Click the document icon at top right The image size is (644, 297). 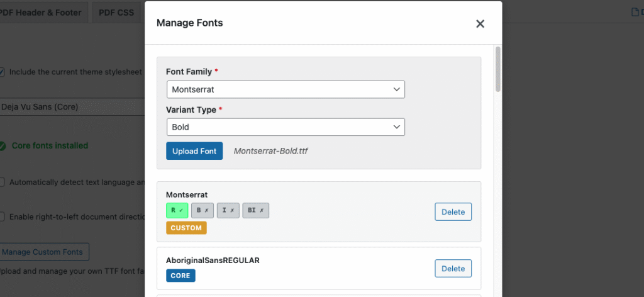tap(635, 13)
